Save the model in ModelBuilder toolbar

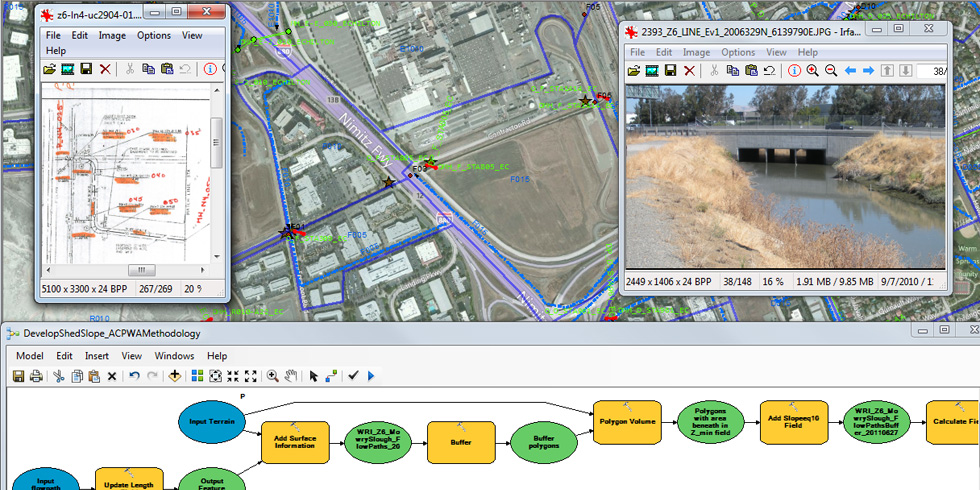[x=19, y=376]
